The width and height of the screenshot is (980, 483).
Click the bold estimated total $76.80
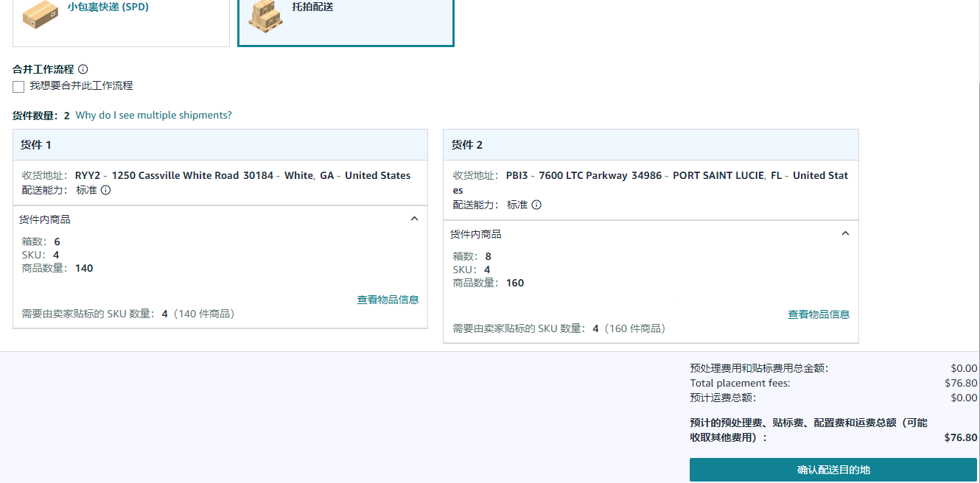[x=961, y=437]
